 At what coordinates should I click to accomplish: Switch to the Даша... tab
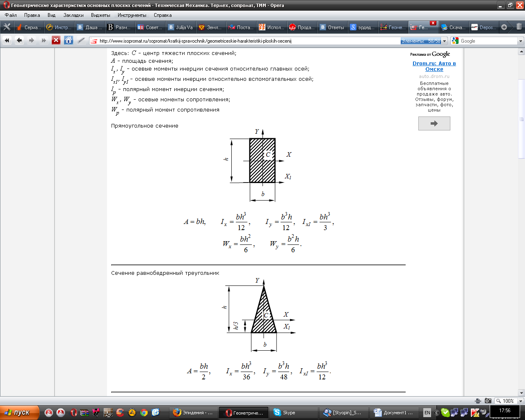point(89,27)
